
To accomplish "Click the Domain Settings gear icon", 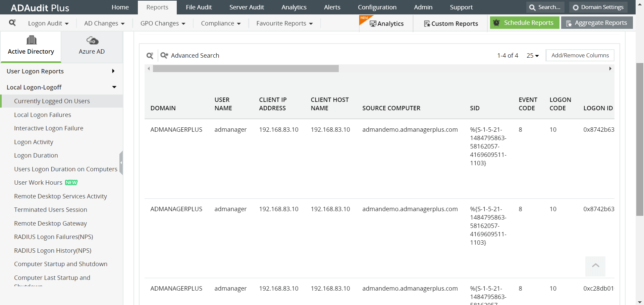I will coord(576,7).
